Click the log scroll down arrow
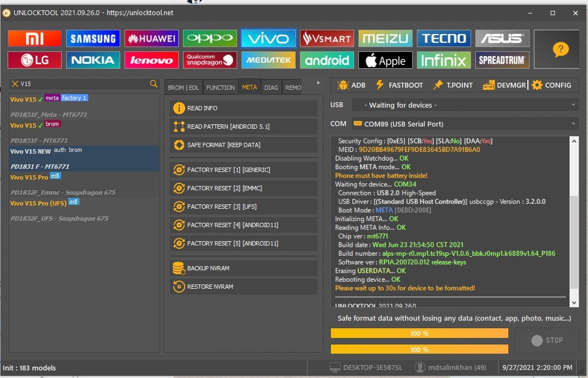 [x=574, y=302]
